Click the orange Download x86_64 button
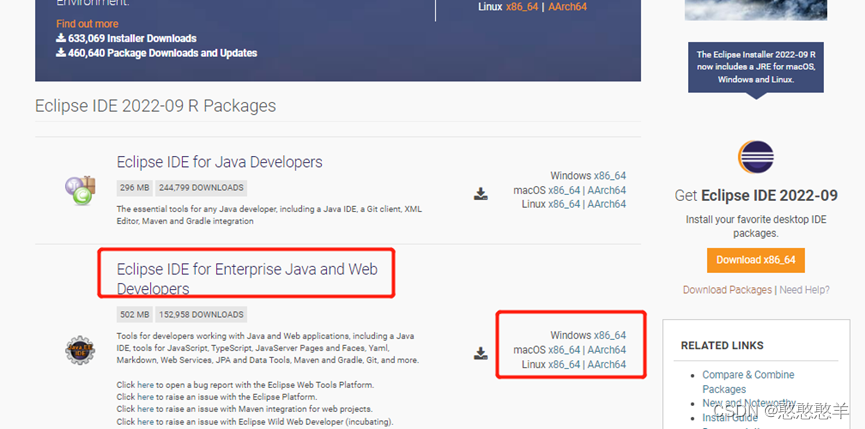The image size is (865, 429). [x=756, y=260]
